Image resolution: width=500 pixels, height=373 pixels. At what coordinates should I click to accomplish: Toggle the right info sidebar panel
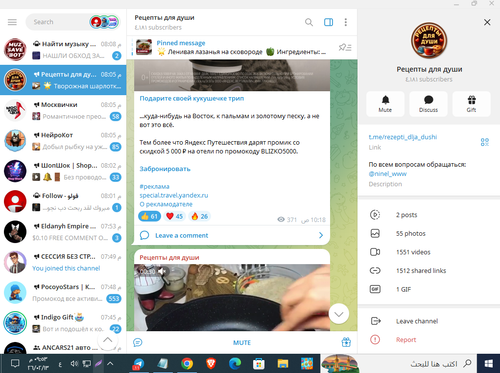pyautogui.click(x=328, y=22)
